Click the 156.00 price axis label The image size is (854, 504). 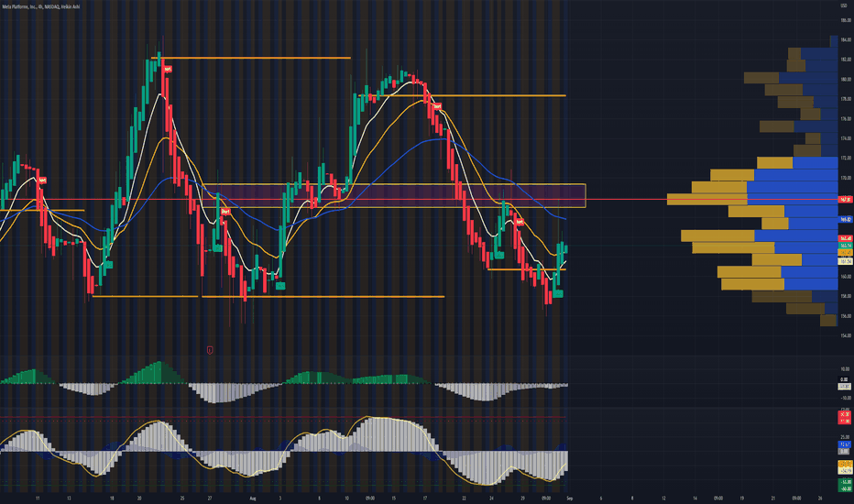[845, 316]
